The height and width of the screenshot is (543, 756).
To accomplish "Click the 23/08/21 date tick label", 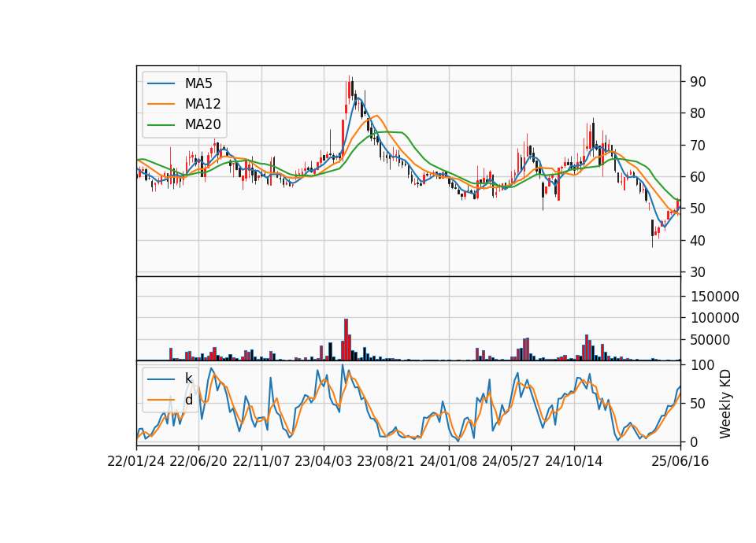I will click(x=386, y=461).
